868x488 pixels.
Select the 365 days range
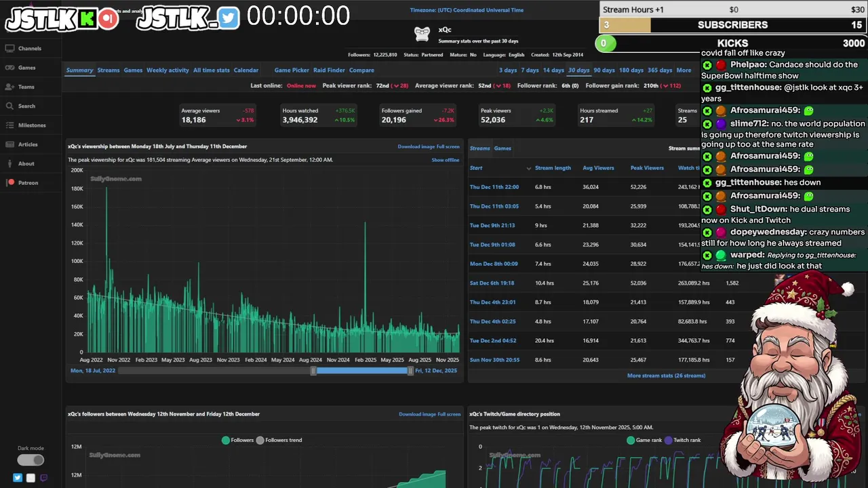660,70
